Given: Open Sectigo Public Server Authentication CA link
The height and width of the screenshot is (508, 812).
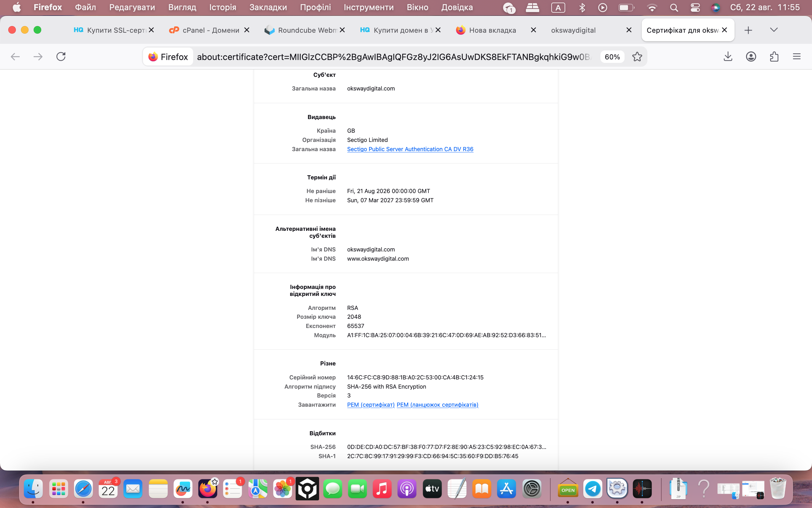Looking at the screenshot, I should (410, 149).
